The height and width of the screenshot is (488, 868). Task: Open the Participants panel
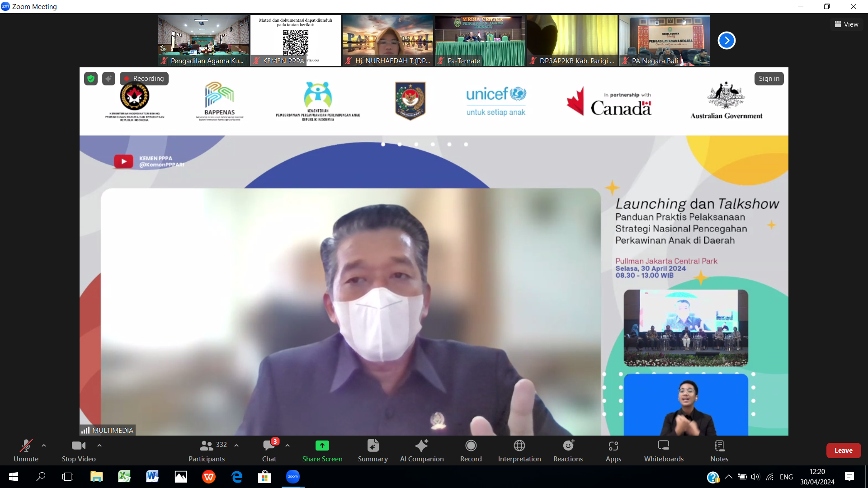coord(207,450)
